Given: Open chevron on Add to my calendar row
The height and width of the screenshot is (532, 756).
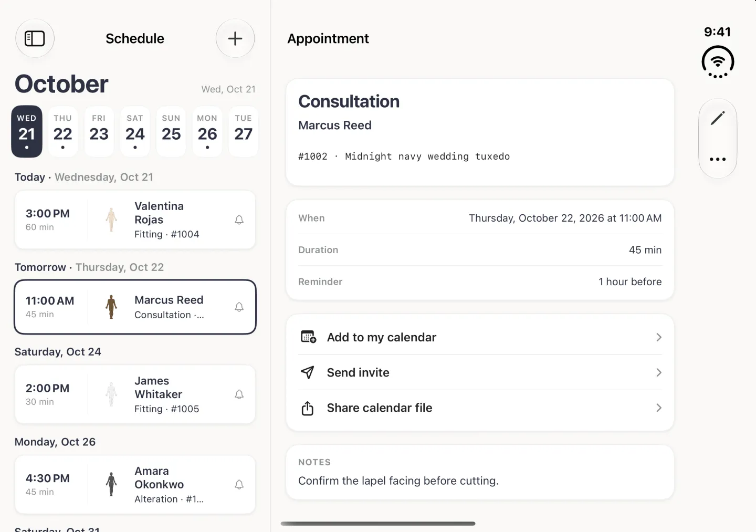Looking at the screenshot, I should [x=659, y=337].
